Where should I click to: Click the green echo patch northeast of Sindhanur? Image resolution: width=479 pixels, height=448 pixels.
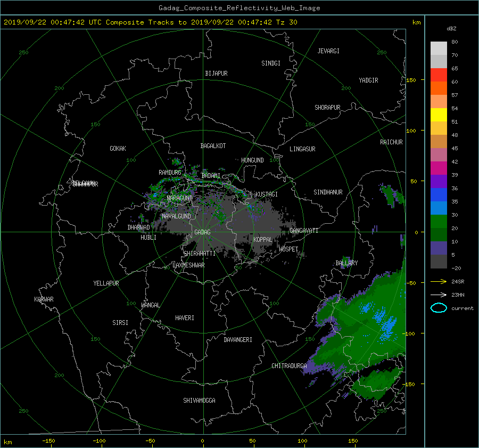(x=390, y=194)
